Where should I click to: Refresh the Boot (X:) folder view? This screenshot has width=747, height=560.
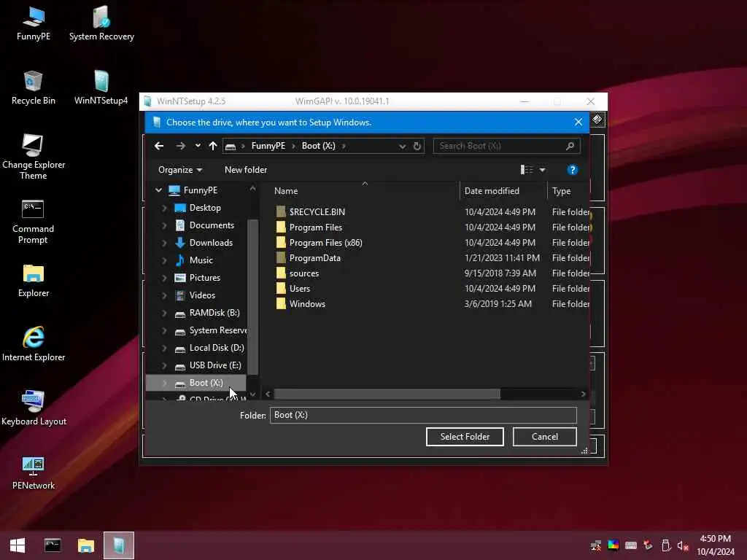click(417, 146)
